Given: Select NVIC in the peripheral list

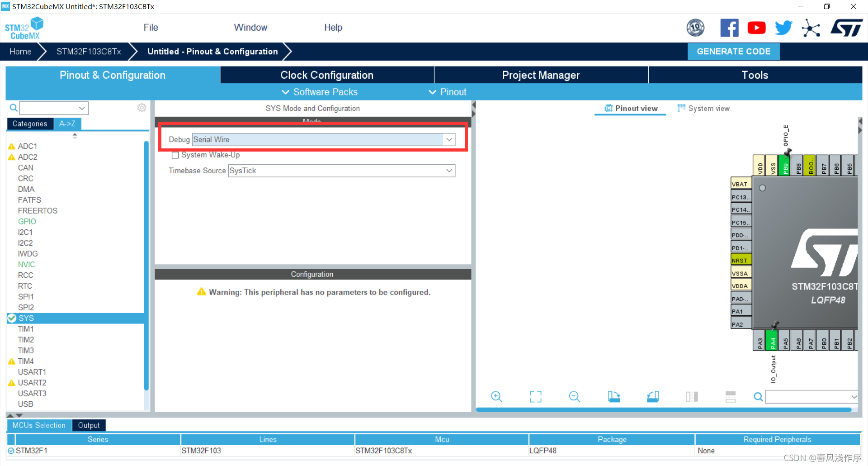Looking at the screenshot, I should click(26, 264).
